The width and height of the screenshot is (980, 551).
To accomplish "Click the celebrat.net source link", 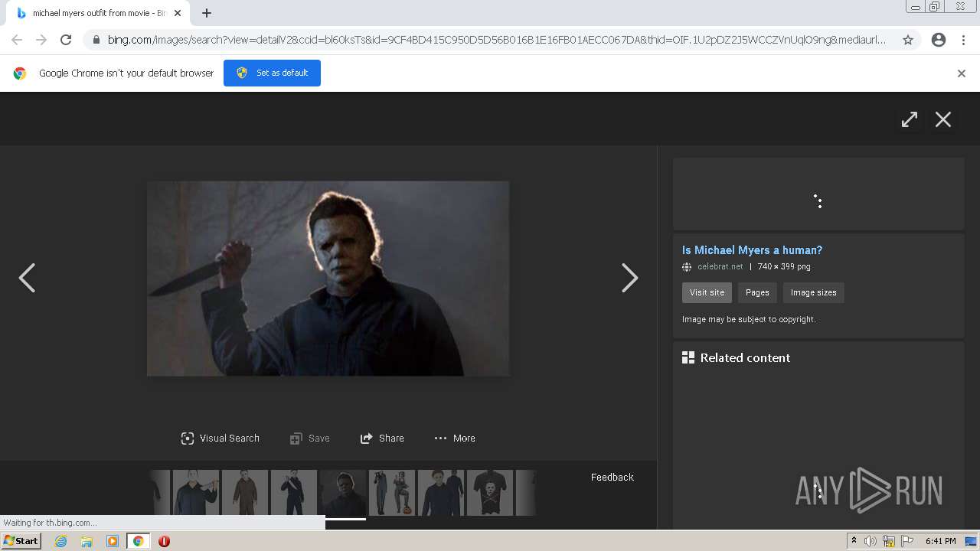I will point(720,267).
